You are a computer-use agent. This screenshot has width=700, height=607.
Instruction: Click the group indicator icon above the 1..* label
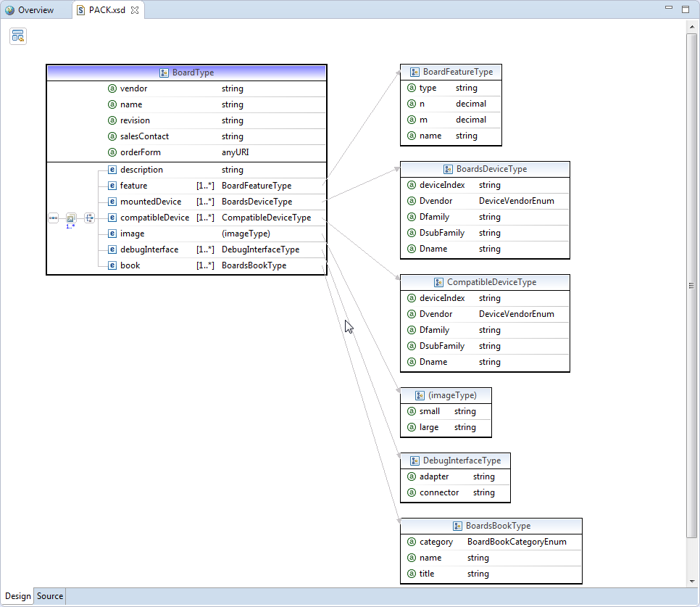point(70,218)
